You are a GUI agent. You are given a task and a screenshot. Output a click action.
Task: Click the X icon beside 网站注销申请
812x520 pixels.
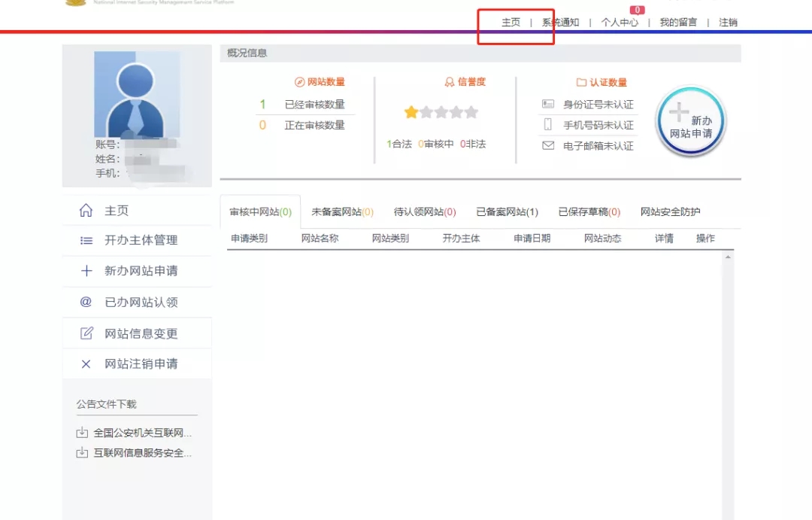[86, 364]
